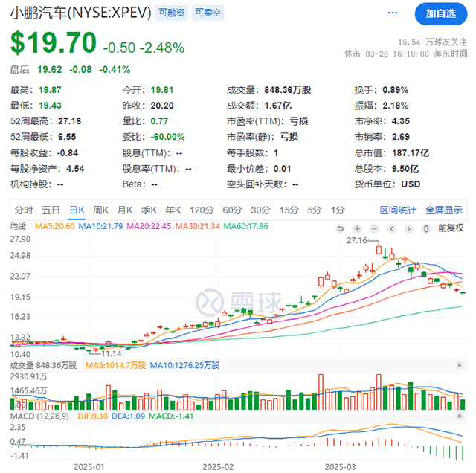Click the stock title 小鹏汽车(NYSE:XPEV)
This screenshot has width=476, height=473.
(x=81, y=13)
